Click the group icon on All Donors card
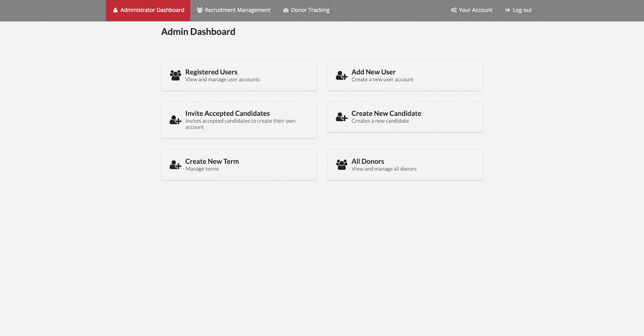The image size is (644, 336). pos(342,165)
